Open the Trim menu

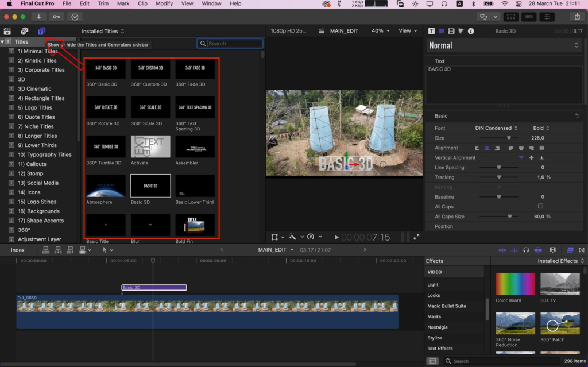click(x=103, y=3)
